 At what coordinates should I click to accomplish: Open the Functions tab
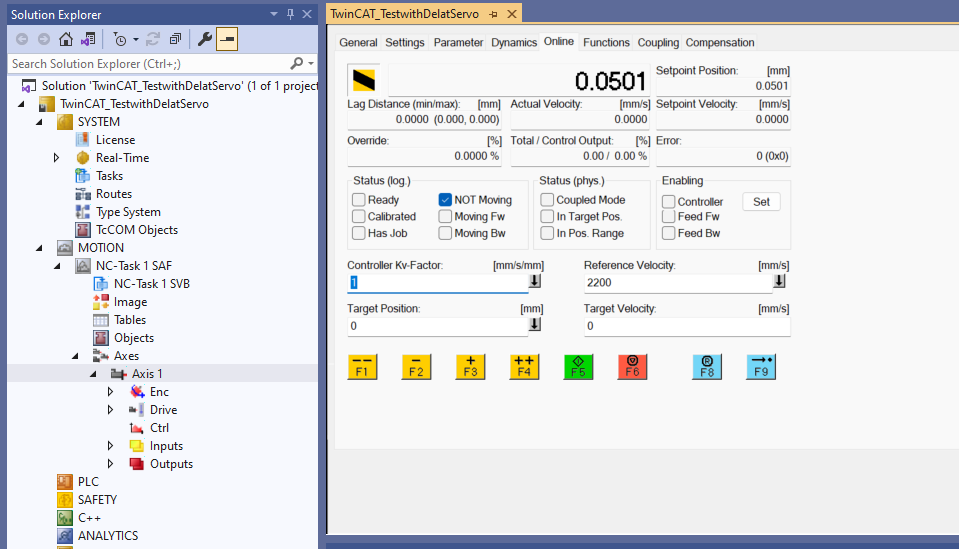click(x=606, y=42)
